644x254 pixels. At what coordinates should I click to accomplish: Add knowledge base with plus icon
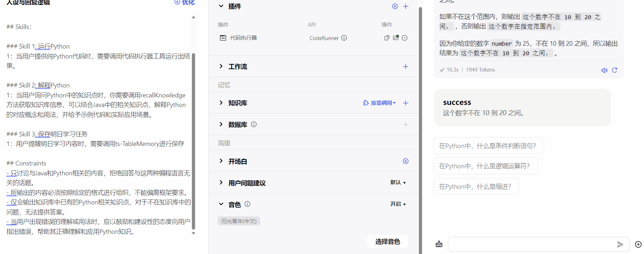pyautogui.click(x=406, y=103)
